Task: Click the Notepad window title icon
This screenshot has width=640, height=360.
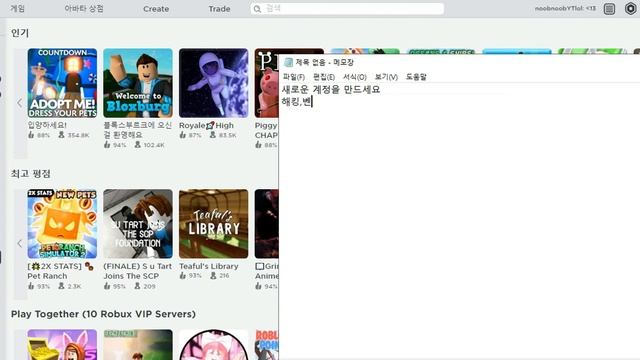Action: [288, 62]
